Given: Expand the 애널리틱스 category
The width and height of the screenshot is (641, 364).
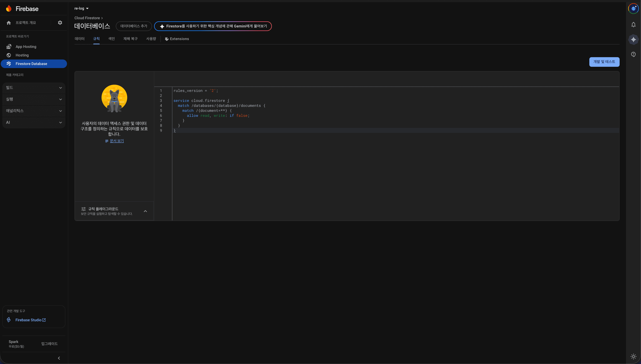Looking at the screenshot, I should click(34, 111).
